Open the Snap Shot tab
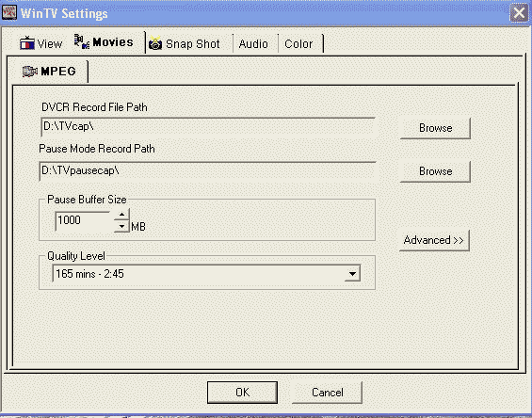The height and width of the screenshot is (418, 532). point(185,43)
